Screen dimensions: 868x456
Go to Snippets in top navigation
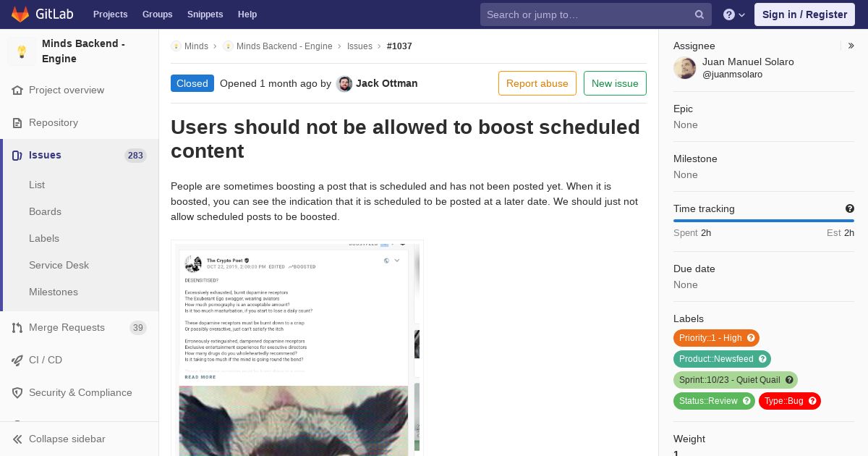205,14
